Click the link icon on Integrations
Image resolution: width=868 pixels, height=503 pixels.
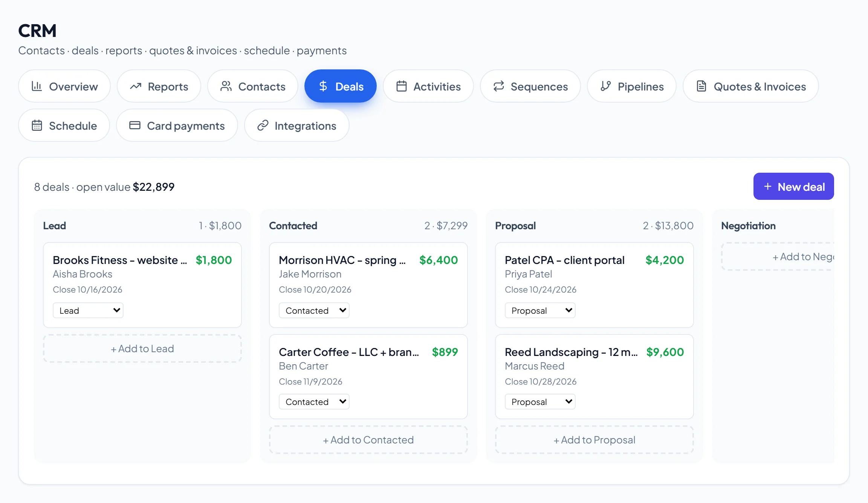(x=263, y=125)
